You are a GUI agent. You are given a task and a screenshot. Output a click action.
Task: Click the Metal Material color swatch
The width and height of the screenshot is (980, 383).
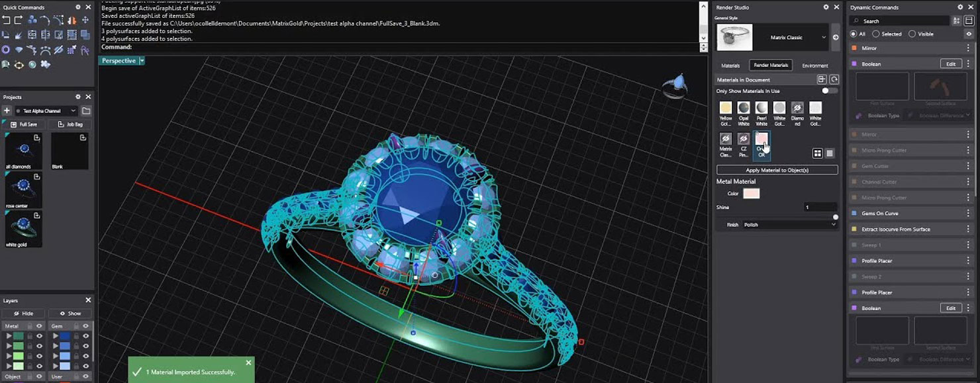pyautogui.click(x=751, y=194)
